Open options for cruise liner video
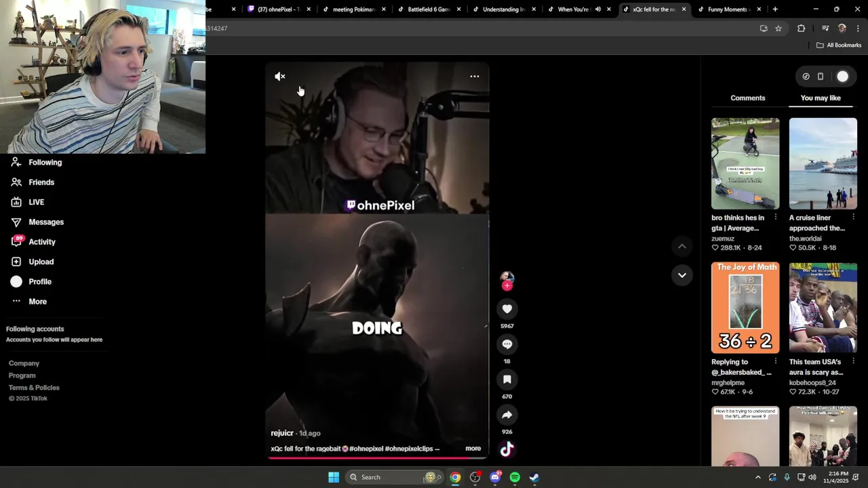Screen dimensions: 868x488 (x=853, y=218)
